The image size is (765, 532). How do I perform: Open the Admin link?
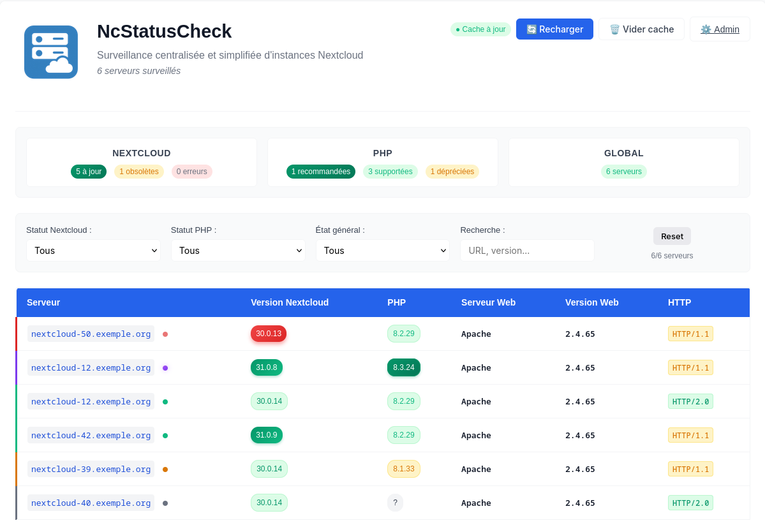tap(720, 29)
